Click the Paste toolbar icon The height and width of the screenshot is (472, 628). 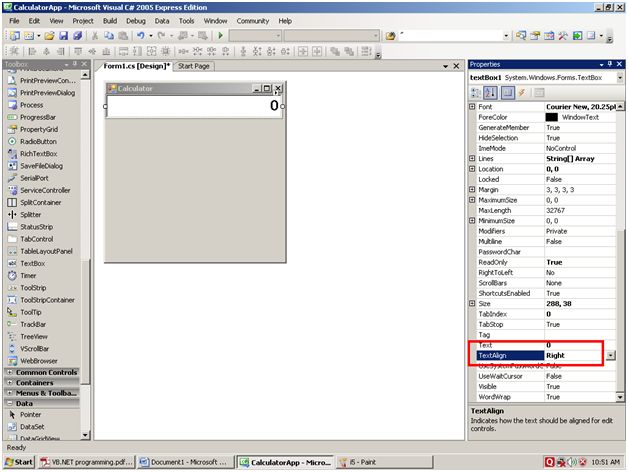pos(123,36)
